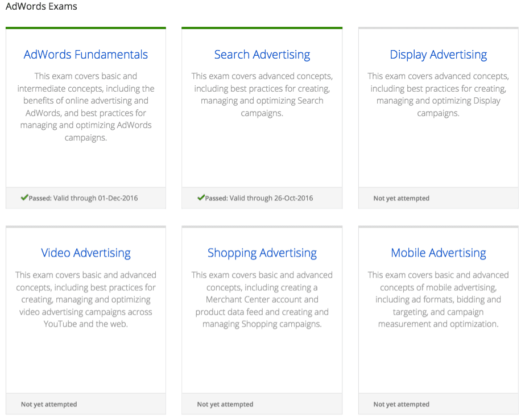Open the Video Advertising exam link
521x420 pixels.
pos(86,253)
